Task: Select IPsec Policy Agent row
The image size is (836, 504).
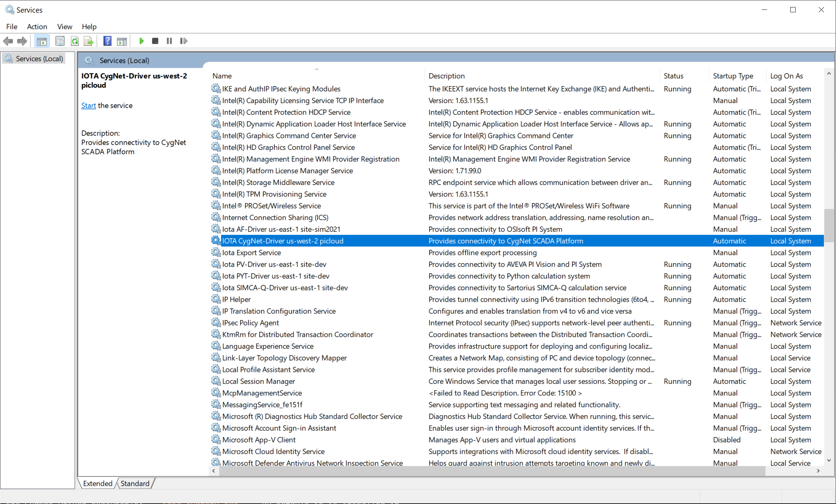Action: click(517, 323)
